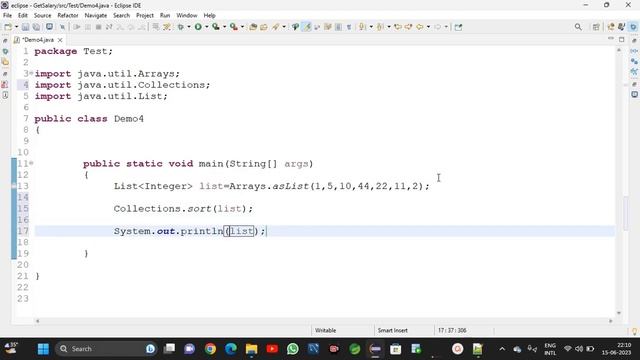
Task: Expand the External Tools dropdown arrow
Action: 242,27
